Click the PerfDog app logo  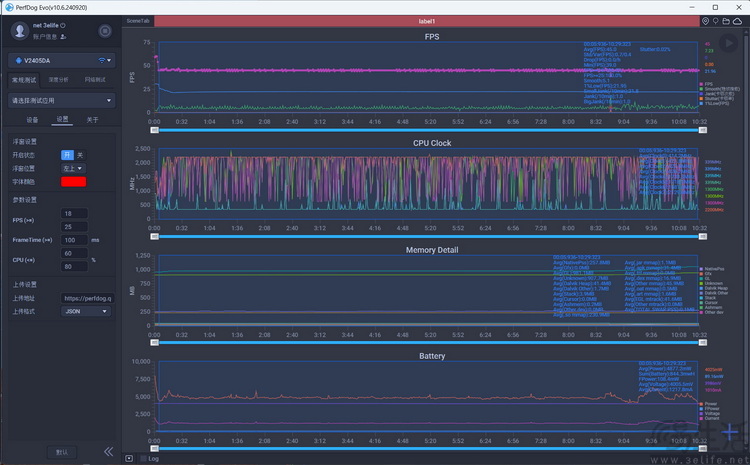pos(9,7)
